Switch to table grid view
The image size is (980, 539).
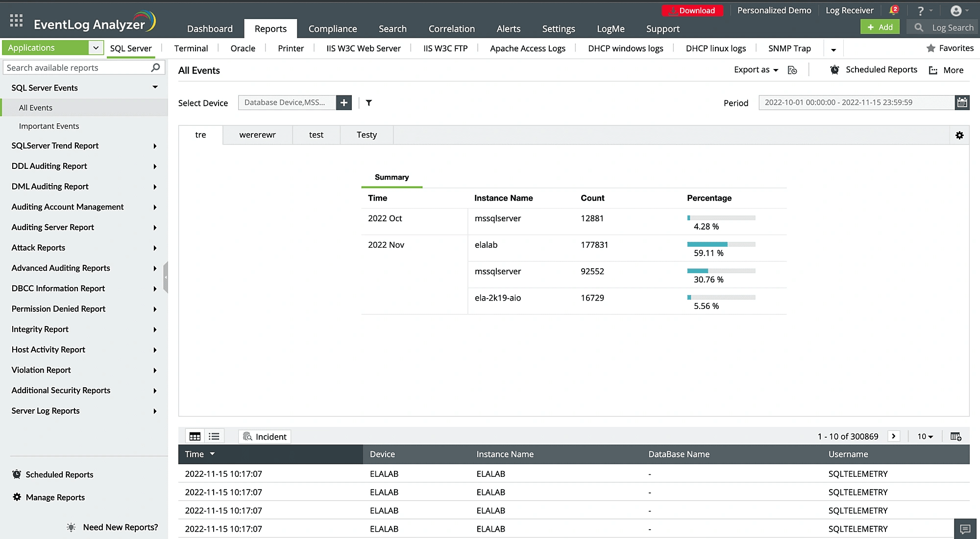[195, 436]
